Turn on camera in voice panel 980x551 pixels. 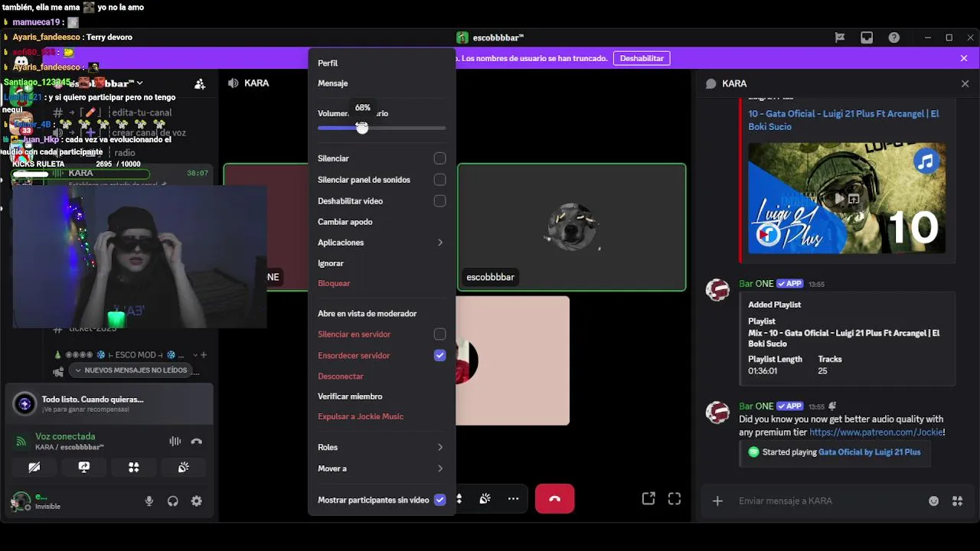tap(34, 467)
